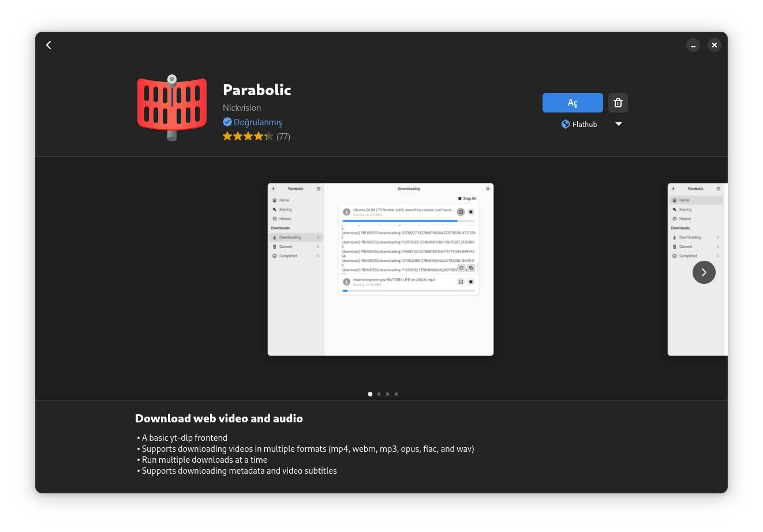This screenshot has width=763, height=532.
Task: Click the Parabolic red app icon
Action: tap(172, 108)
